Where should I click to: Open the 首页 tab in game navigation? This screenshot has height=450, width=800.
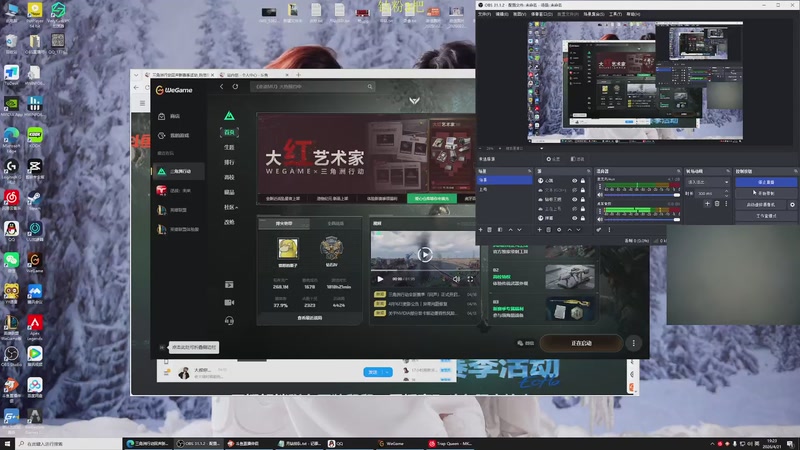[x=229, y=132]
